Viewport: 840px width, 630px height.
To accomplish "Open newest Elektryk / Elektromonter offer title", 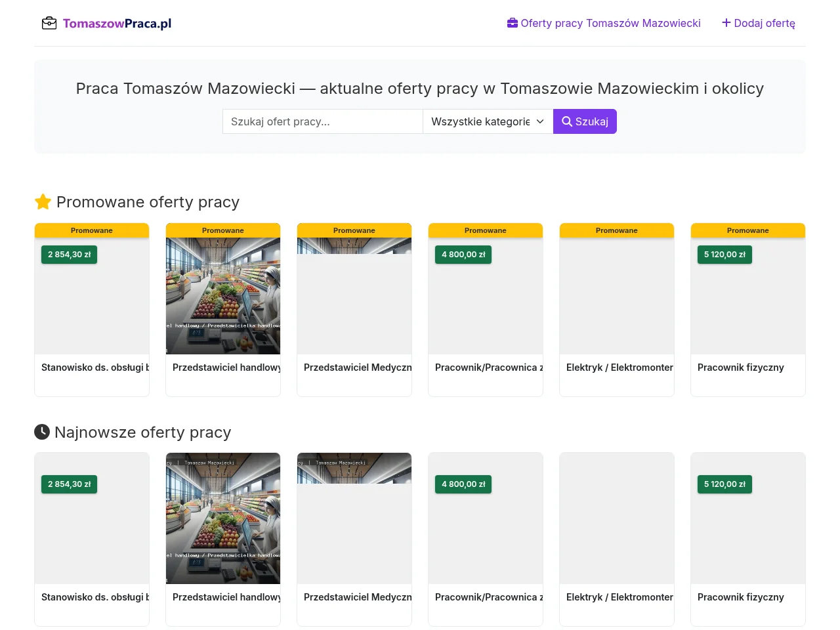I will click(619, 597).
